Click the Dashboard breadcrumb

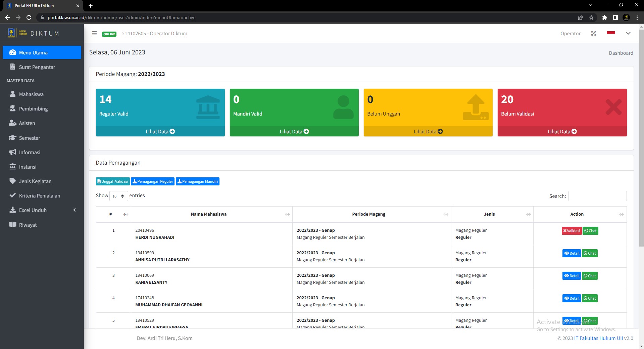pyautogui.click(x=621, y=53)
